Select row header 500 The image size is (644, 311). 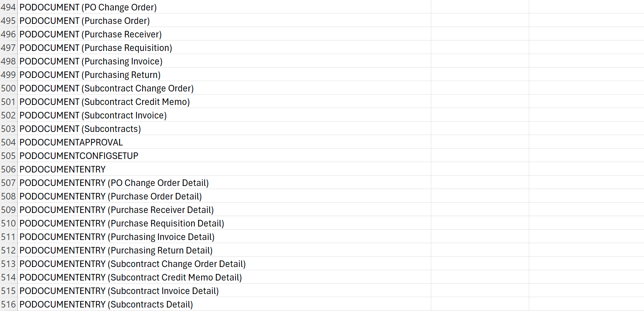click(x=8, y=88)
